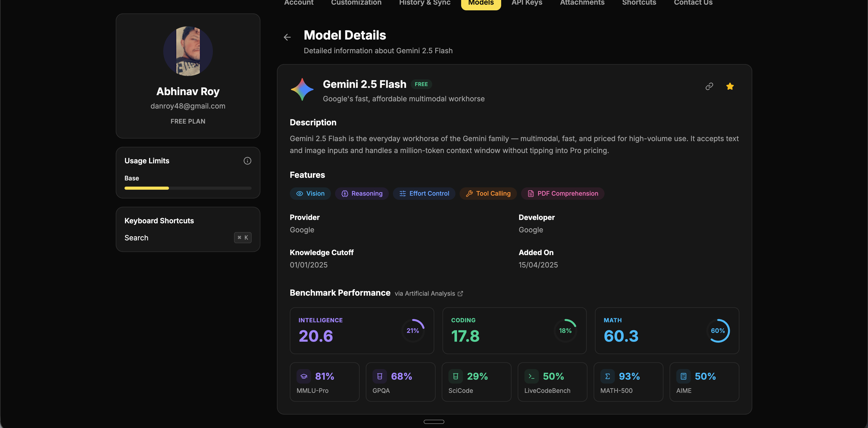The height and width of the screenshot is (428, 868).
Task: Click the Search shortcut row label
Action: click(136, 238)
